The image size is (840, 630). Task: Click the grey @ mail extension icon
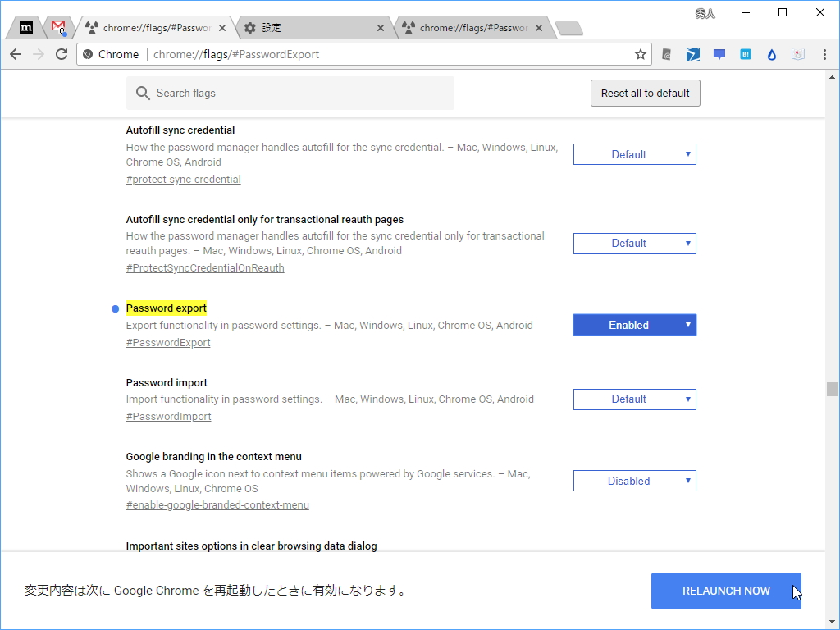666,54
